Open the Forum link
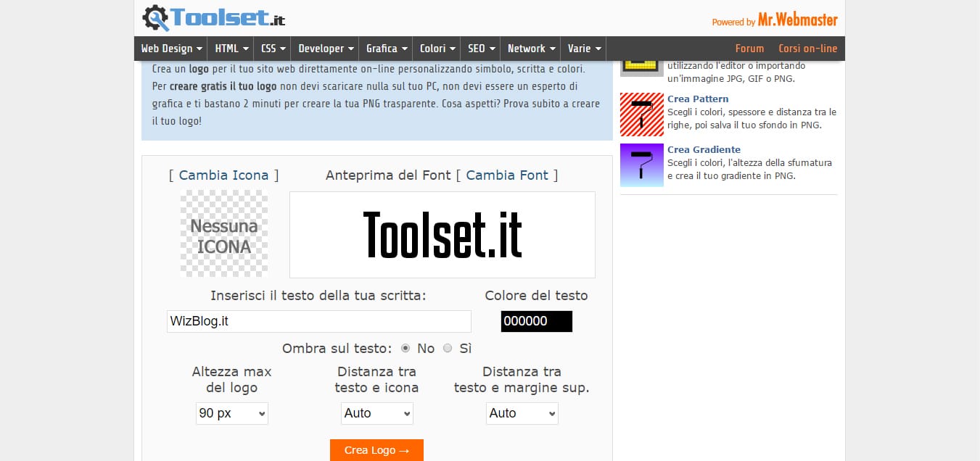This screenshot has width=980, height=461. [x=749, y=48]
